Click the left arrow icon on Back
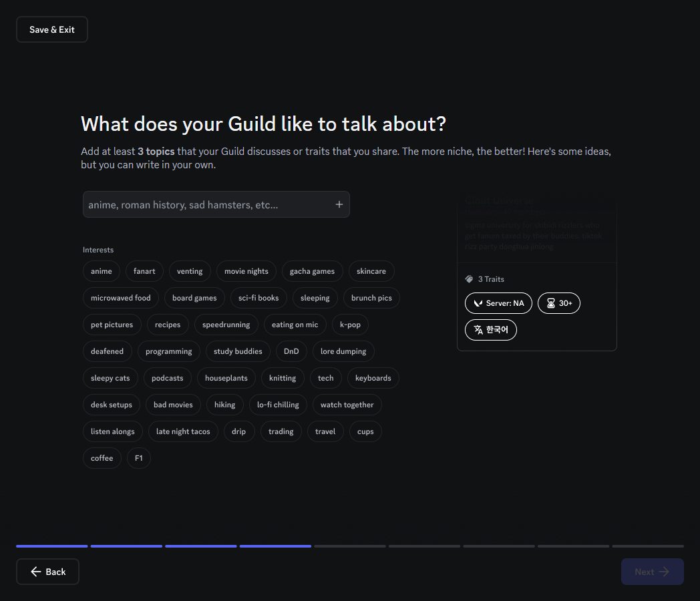This screenshot has width=700, height=601. pyautogui.click(x=36, y=572)
